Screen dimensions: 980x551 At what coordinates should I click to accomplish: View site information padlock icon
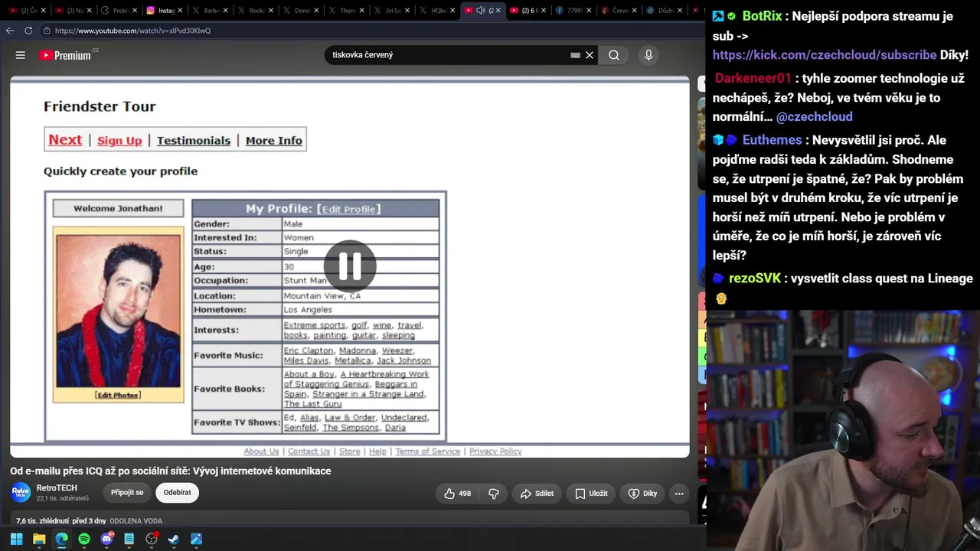click(x=47, y=31)
